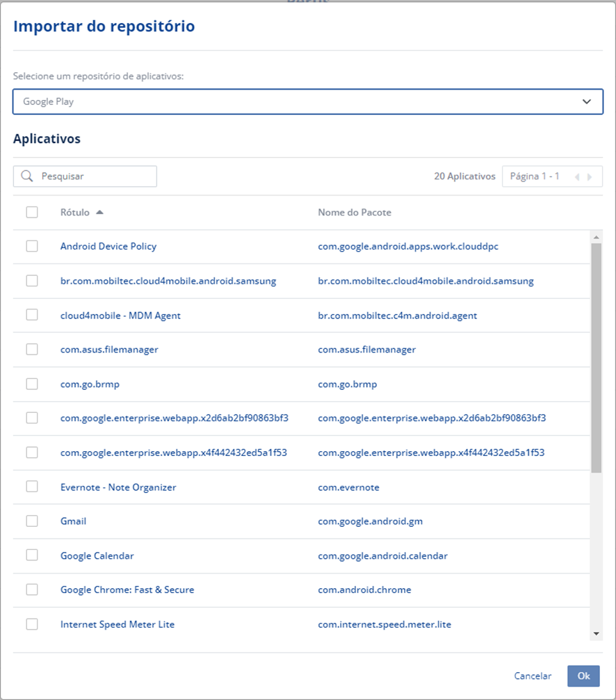The width and height of the screenshot is (616, 700).
Task: Click the scrollbar down arrow
Action: tap(596, 633)
